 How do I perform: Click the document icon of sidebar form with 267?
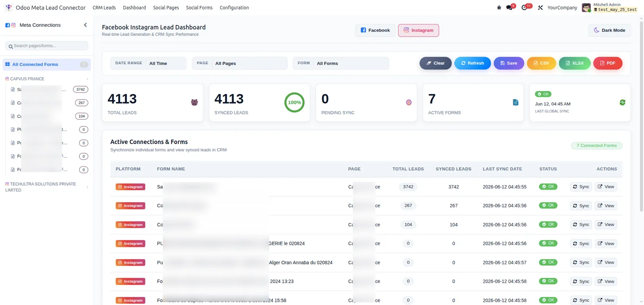(x=13, y=103)
